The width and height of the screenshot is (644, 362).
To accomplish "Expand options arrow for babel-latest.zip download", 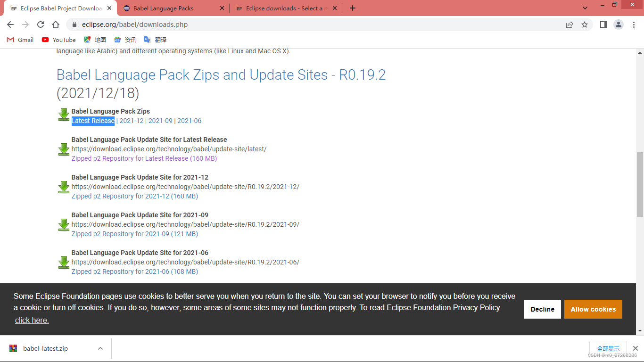I will click(x=100, y=348).
